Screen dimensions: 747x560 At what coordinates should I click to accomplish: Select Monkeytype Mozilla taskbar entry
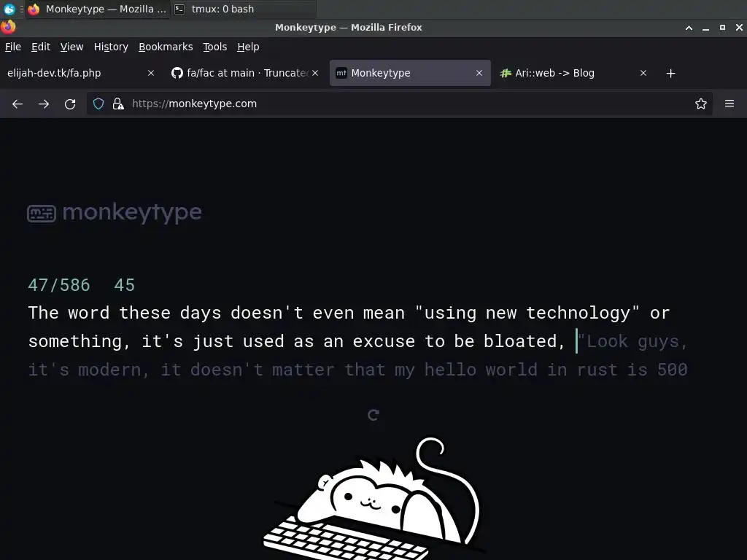click(97, 9)
